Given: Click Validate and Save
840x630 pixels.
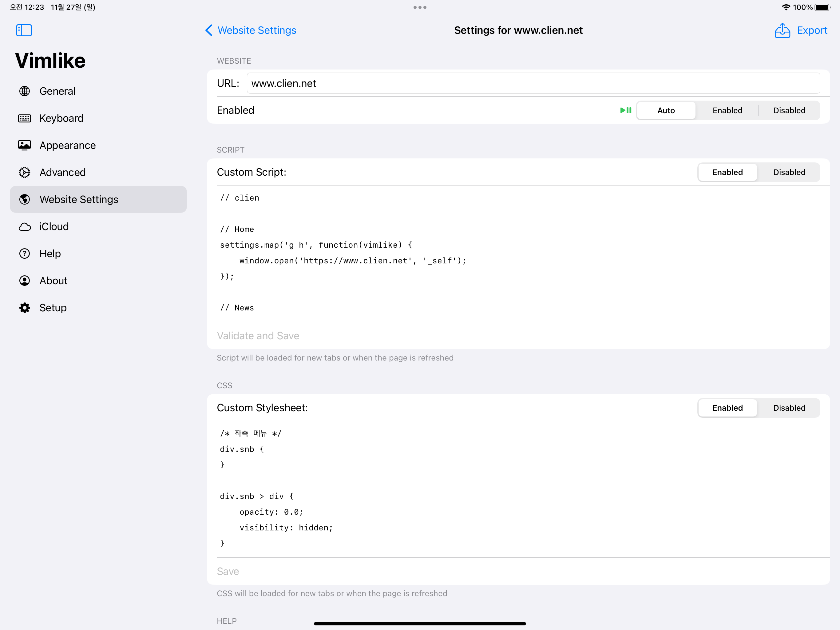Looking at the screenshot, I should pyautogui.click(x=258, y=336).
